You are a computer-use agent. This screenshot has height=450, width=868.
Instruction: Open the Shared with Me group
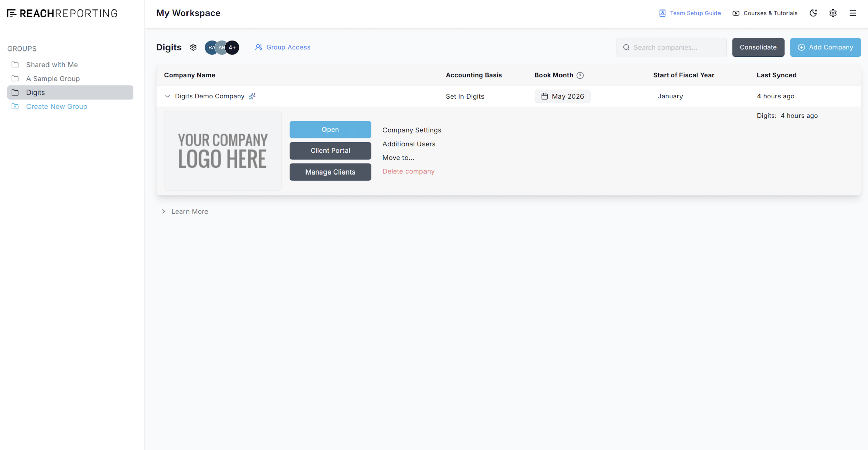click(70, 65)
